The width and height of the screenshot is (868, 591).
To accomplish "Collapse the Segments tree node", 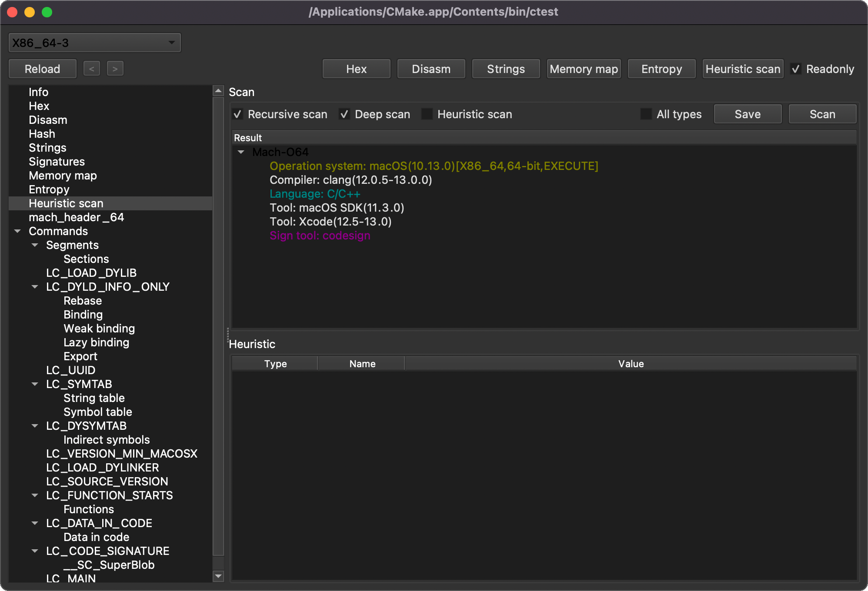I will 35,245.
